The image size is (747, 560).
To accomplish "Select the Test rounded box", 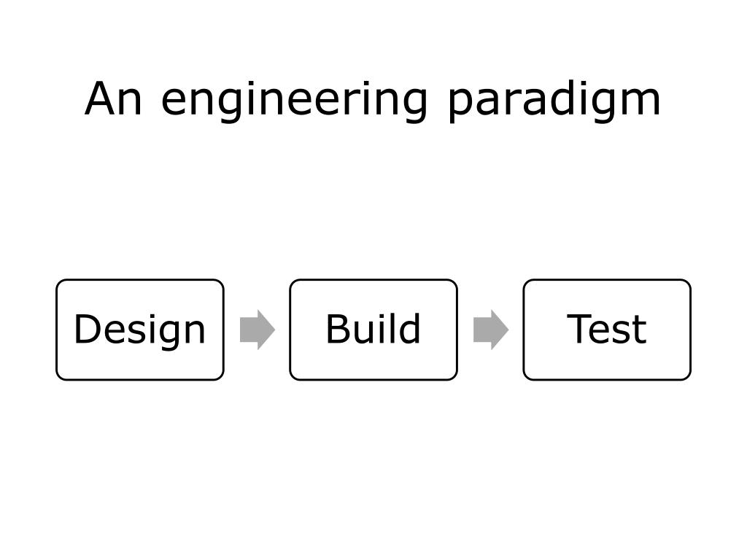I will [607, 330].
